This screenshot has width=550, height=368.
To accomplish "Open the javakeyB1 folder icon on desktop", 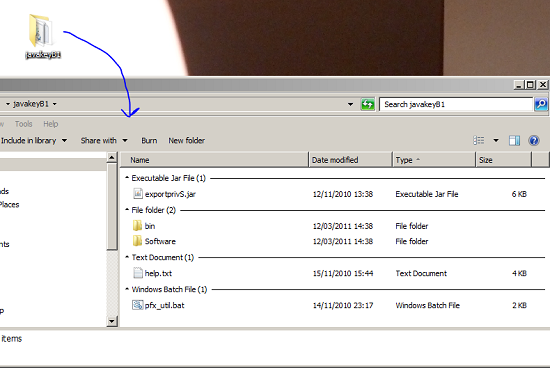I will pyautogui.click(x=40, y=31).
